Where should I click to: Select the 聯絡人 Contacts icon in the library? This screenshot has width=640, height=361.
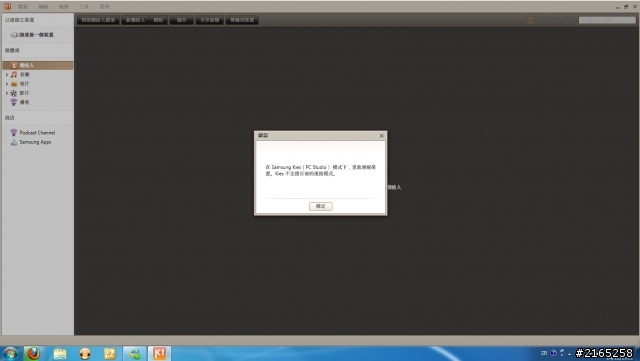(x=14, y=65)
